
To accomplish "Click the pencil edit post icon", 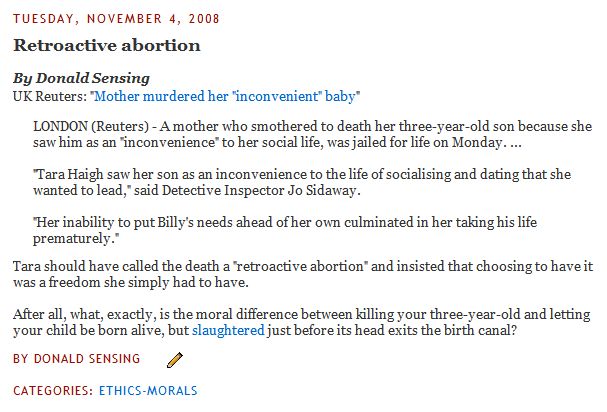I will (175, 360).
